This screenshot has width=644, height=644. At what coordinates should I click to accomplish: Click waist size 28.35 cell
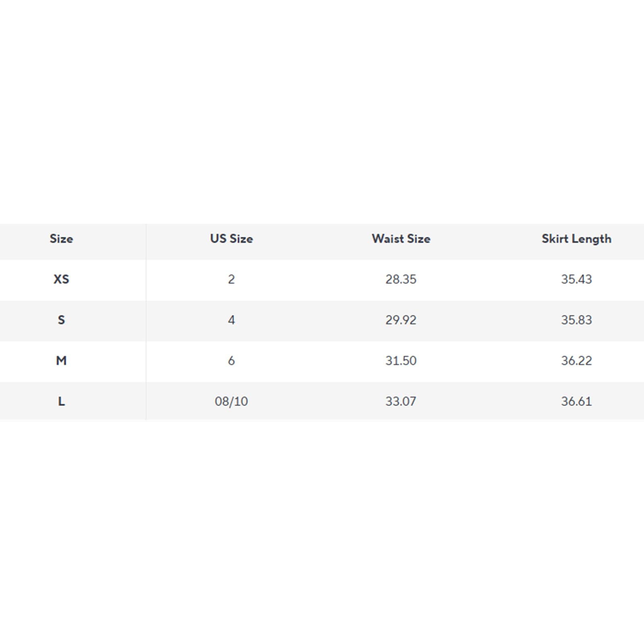(401, 279)
